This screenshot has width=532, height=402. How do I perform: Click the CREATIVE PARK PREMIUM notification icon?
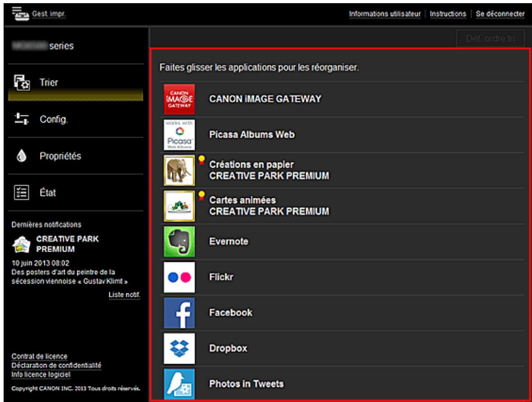point(21,244)
